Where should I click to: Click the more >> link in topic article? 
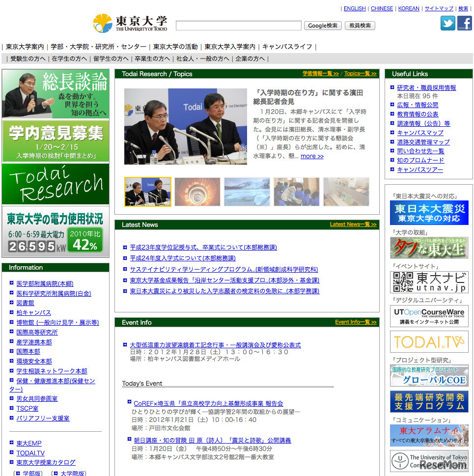(312, 156)
